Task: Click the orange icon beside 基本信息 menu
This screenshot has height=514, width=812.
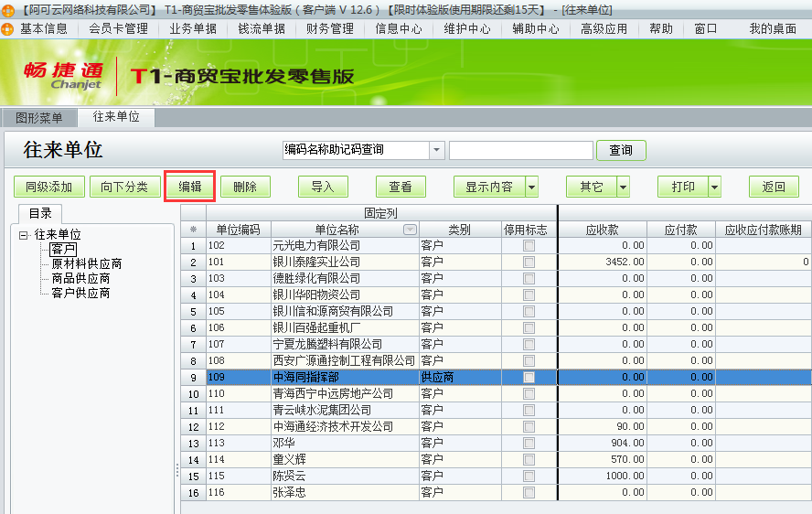Action: coord(7,29)
